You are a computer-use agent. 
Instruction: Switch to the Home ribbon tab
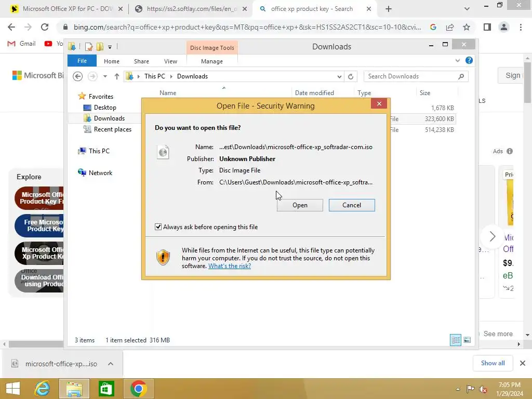click(x=112, y=61)
